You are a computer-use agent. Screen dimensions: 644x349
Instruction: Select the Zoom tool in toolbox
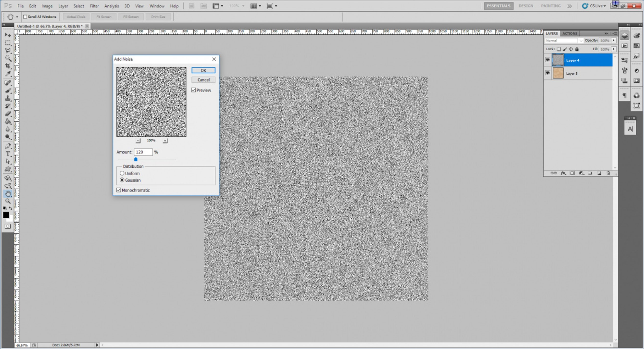(8, 201)
